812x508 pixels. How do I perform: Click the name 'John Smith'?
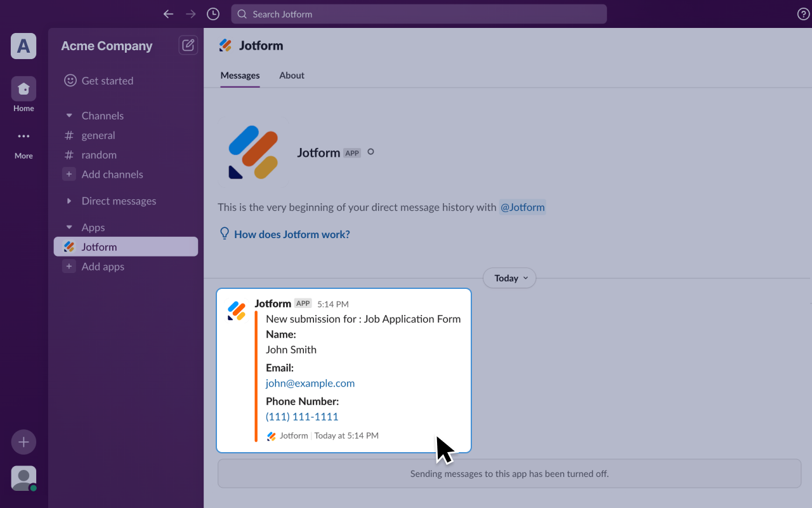pyautogui.click(x=291, y=350)
